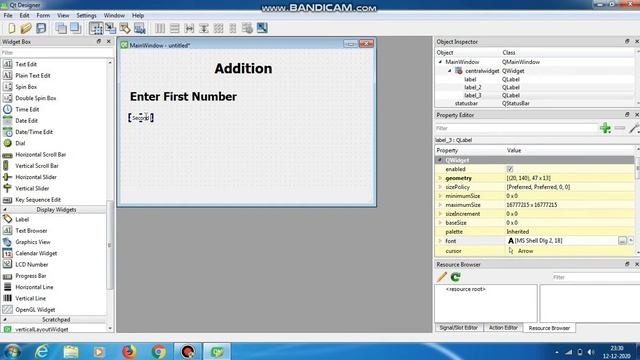Click the Save Form floppy icon
The height and width of the screenshot is (360, 640).
pyautogui.click(x=41, y=28)
